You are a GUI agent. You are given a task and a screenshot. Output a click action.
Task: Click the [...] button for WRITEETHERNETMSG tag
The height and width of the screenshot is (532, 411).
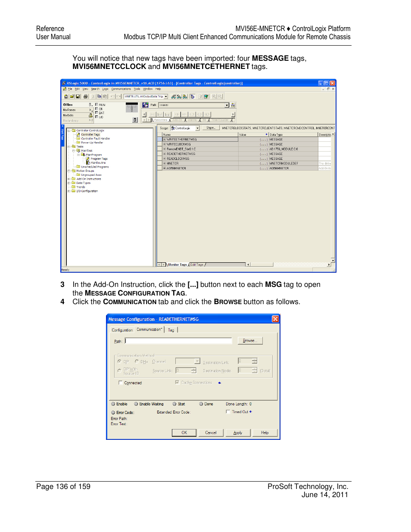(x=264, y=140)
